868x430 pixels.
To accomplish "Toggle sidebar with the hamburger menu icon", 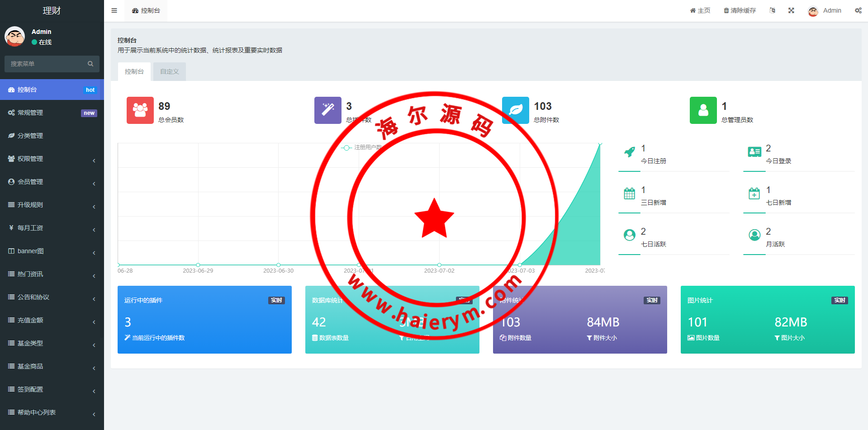I will (114, 10).
